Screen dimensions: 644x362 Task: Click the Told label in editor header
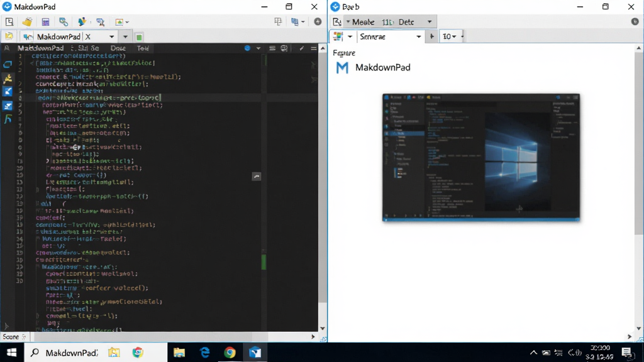coord(143,48)
